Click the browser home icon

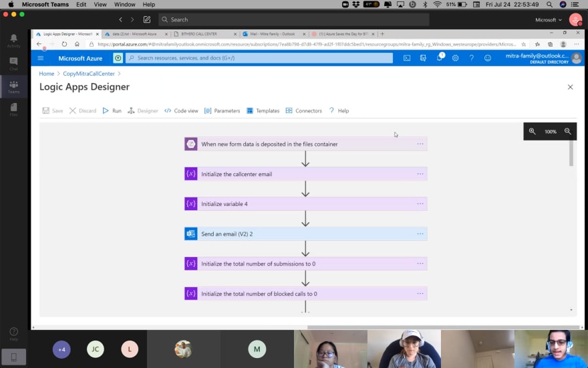[77, 44]
